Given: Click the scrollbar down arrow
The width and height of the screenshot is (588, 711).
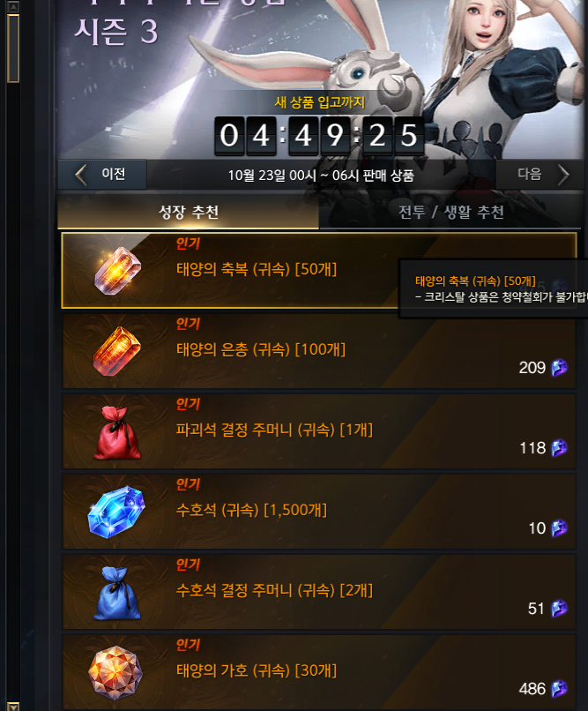Looking at the screenshot, I should (x=13, y=706).
